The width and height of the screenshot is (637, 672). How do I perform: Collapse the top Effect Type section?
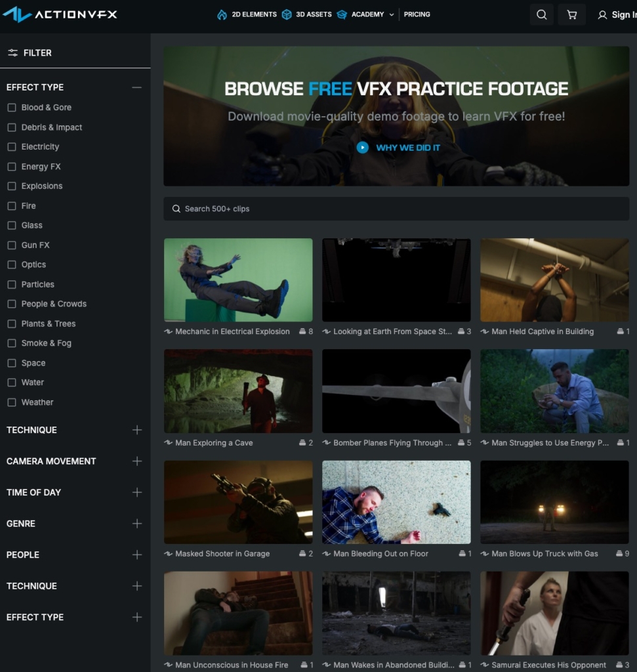[136, 87]
